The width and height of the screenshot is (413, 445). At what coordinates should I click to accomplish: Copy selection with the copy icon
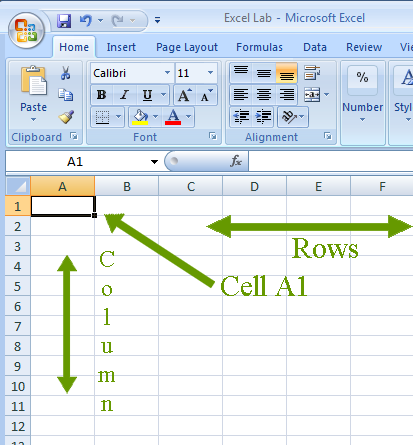66,95
